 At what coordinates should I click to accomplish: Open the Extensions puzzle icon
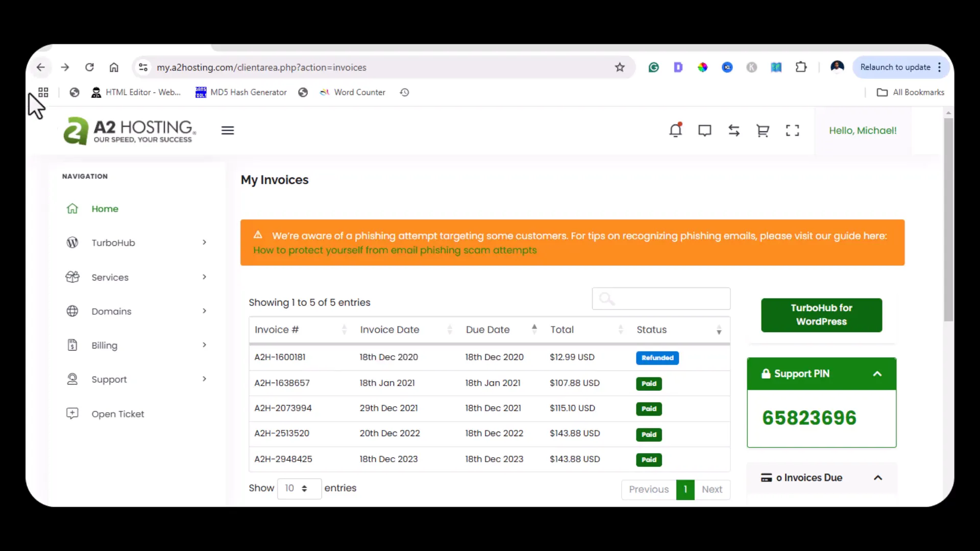point(801,67)
